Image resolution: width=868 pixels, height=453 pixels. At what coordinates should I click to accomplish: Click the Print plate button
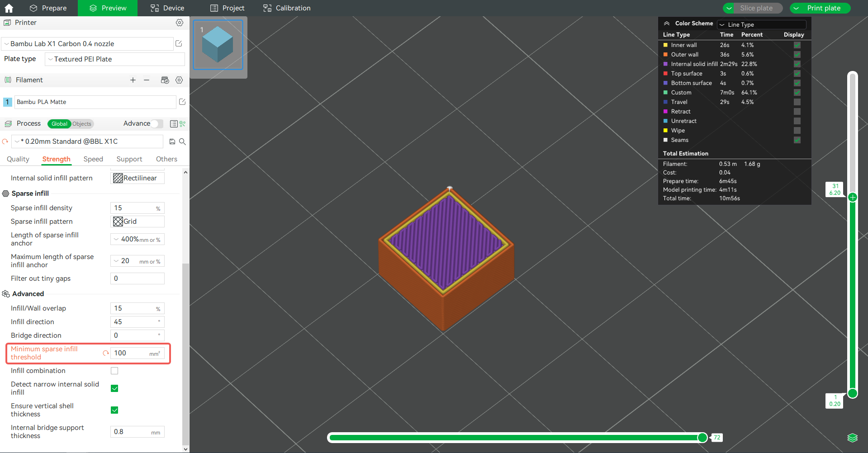click(824, 8)
